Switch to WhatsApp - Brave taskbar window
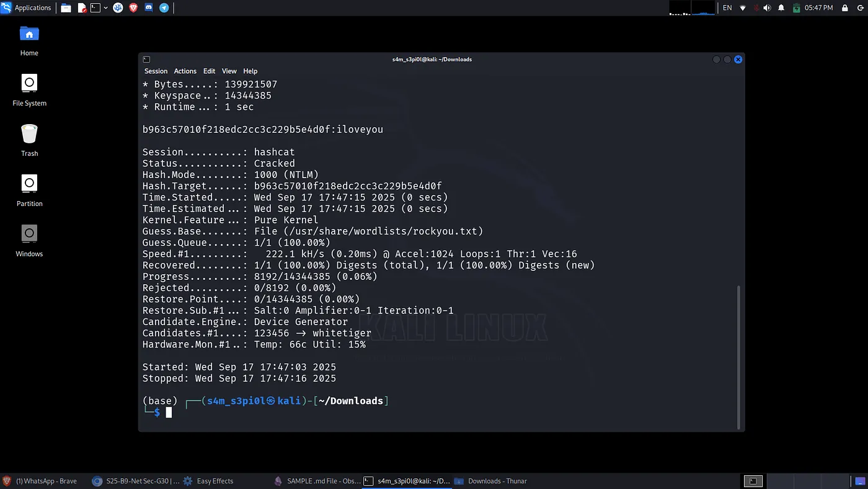The image size is (868, 489). [41, 481]
